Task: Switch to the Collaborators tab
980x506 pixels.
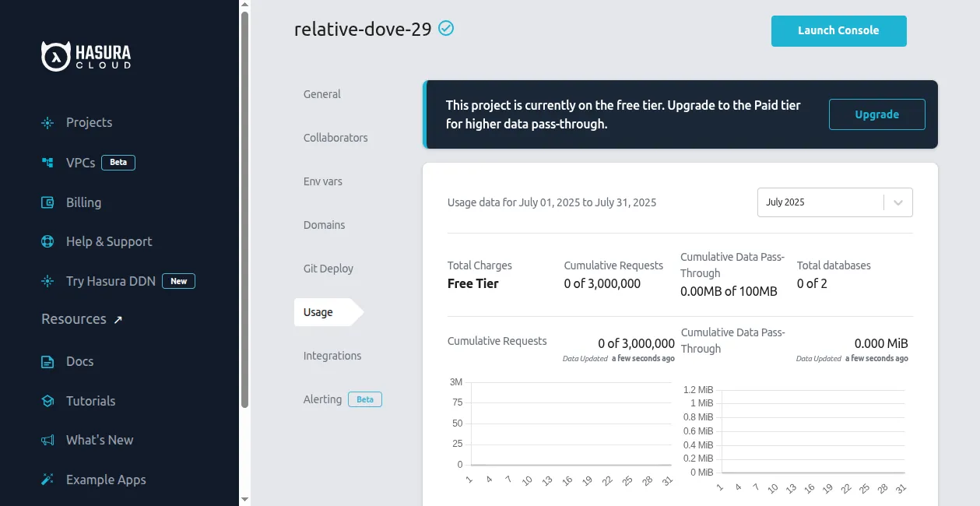Action: click(x=335, y=138)
